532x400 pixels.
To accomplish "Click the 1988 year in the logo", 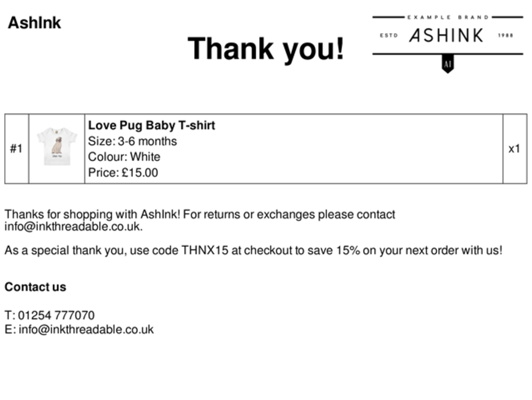I will 505,36.
